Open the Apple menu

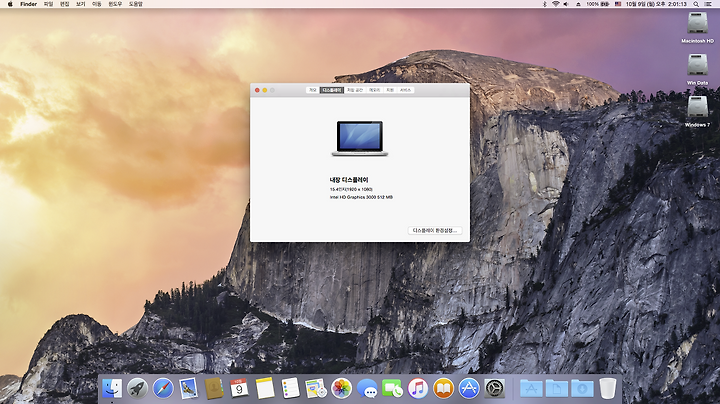(10, 4)
